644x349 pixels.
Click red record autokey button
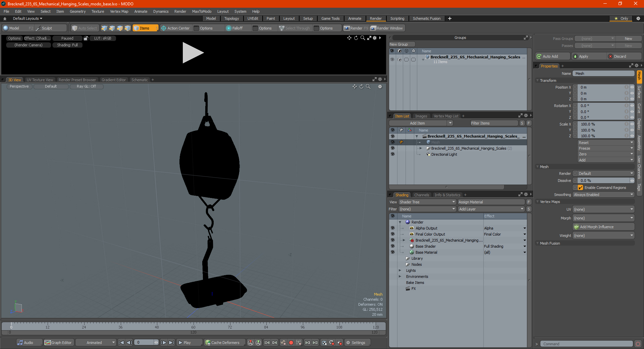pos(291,343)
